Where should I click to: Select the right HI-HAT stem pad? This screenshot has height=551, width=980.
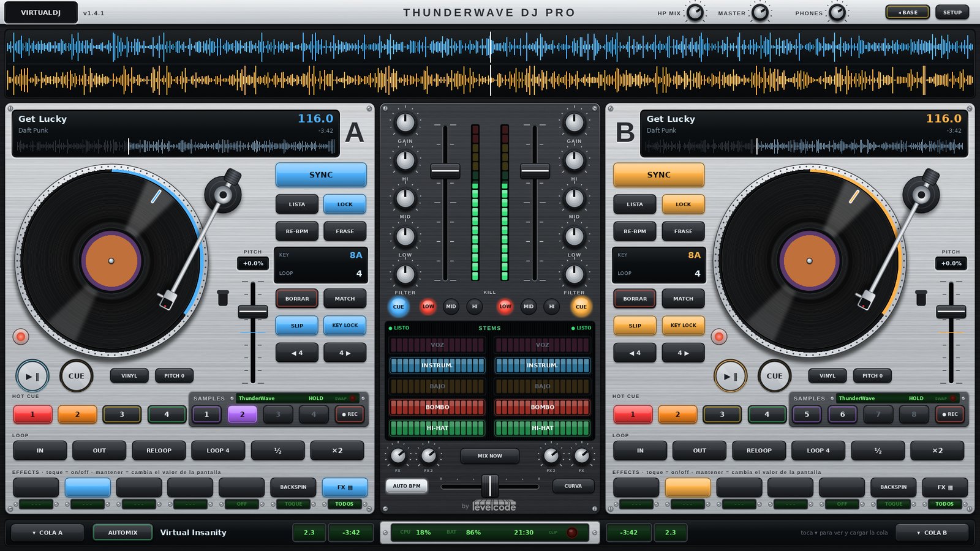point(543,428)
